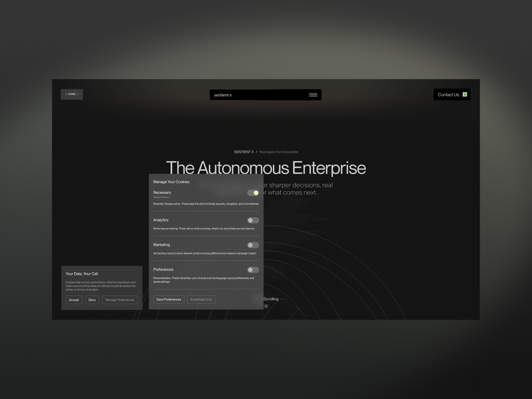This screenshot has width=532, height=399.
Task: Open the hamburger menu icon
Action: point(313,95)
